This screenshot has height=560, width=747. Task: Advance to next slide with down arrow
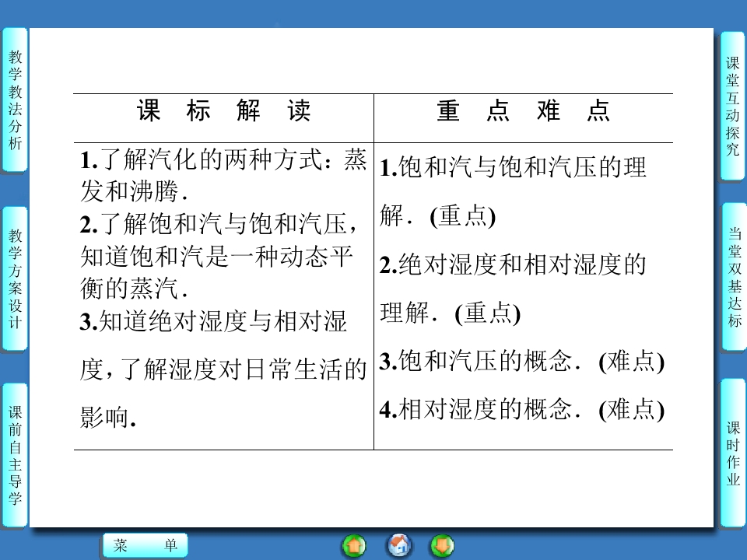point(442,545)
